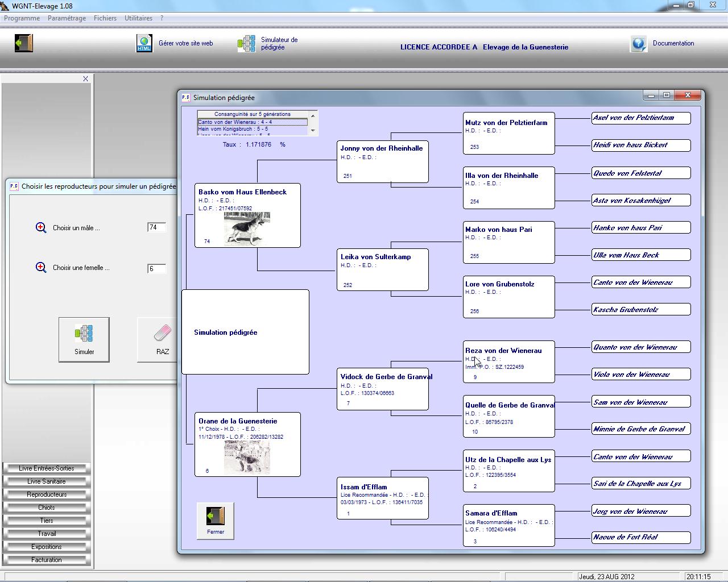Open the Documentation help icon
This screenshot has width=728, height=582.
638,44
